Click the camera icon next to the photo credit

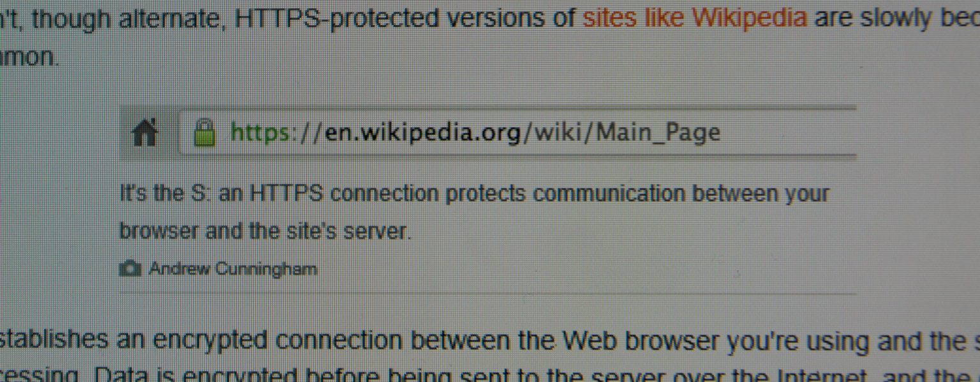click(x=130, y=269)
